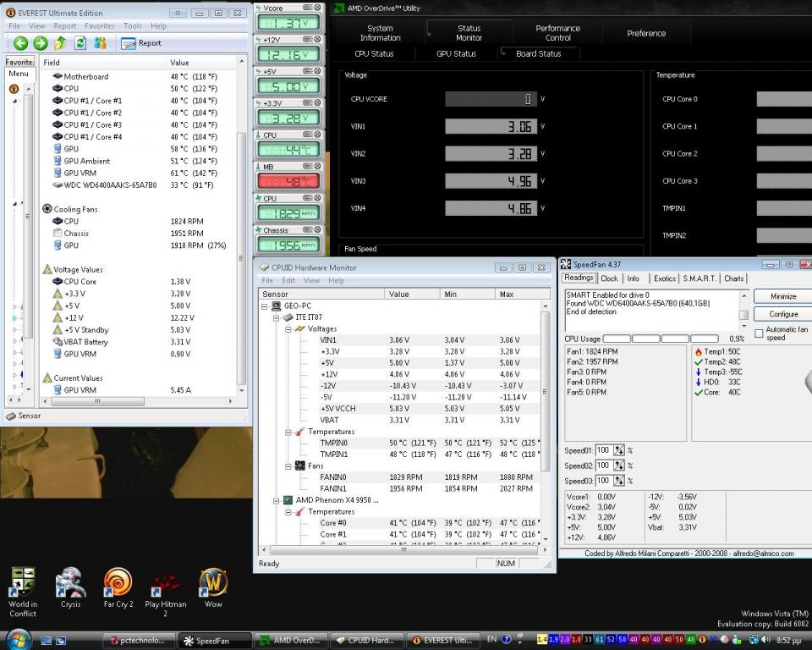The image size is (812, 650).
Task: Open settings icon on the +12V gadget
Action: coord(308,40)
